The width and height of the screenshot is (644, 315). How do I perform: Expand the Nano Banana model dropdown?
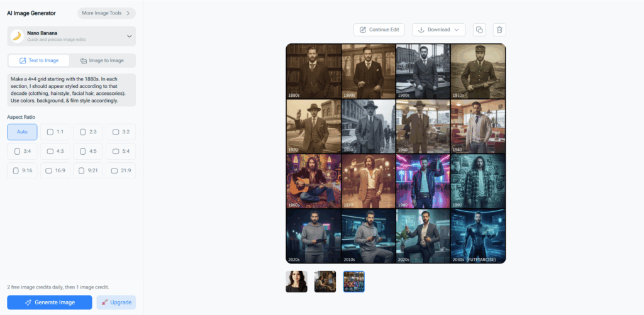72,36
